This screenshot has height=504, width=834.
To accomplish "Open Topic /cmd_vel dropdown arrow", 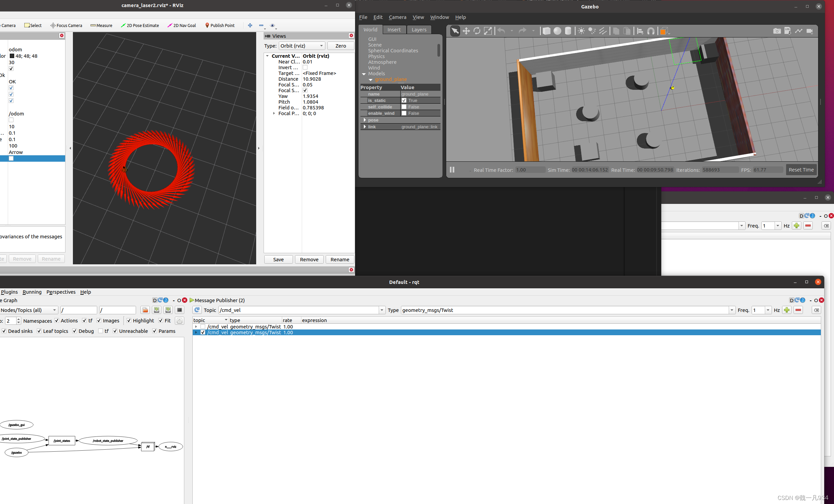I will coord(382,310).
